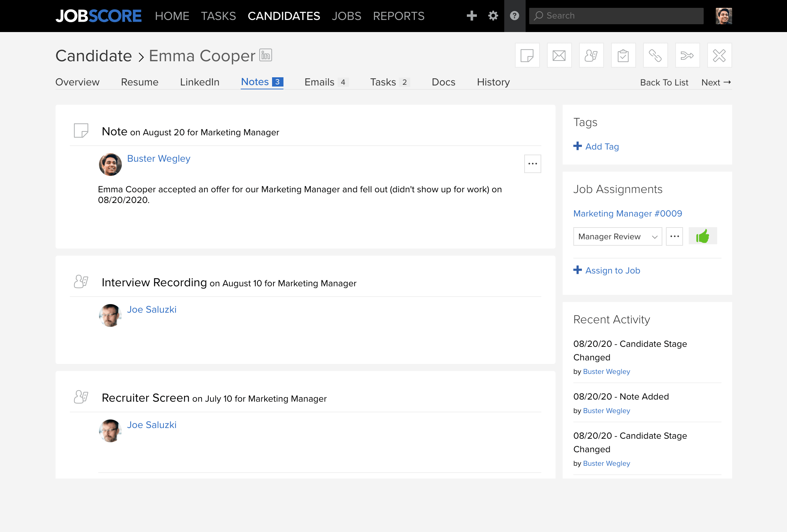The image size is (787, 532).
Task: Click the green thumbs up rating icon
Action: 703,236
